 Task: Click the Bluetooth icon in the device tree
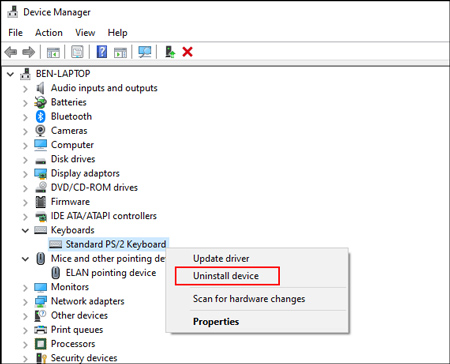coord(40,116)
